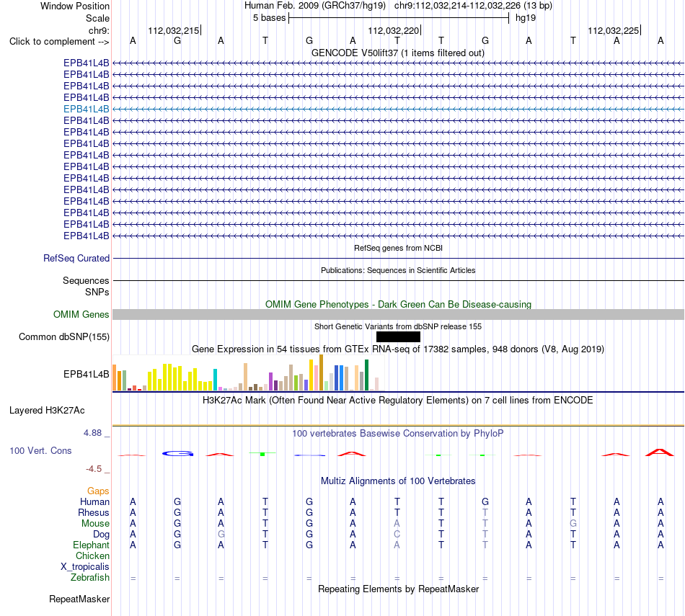This screenshot has width=685, height=616.
Task: Click the gray OMIM Genes bar
Action: [398, 314]
